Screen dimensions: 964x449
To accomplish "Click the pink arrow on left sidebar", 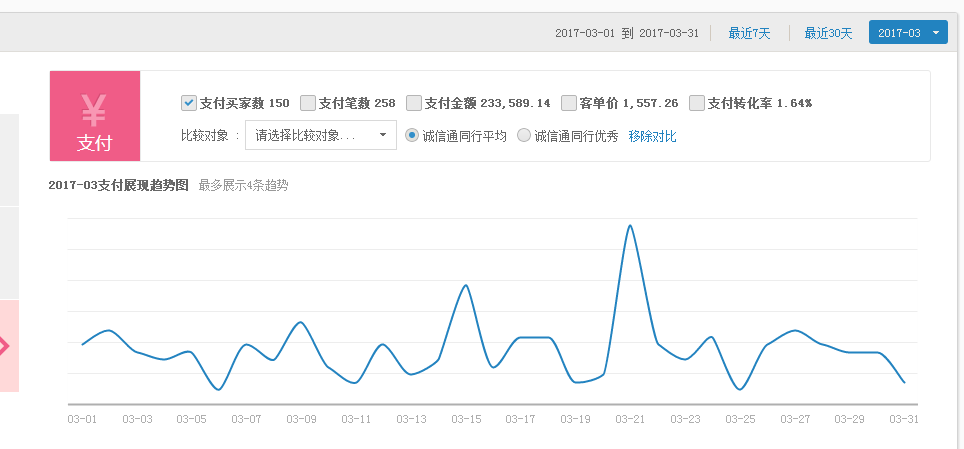I will (5, 346).
